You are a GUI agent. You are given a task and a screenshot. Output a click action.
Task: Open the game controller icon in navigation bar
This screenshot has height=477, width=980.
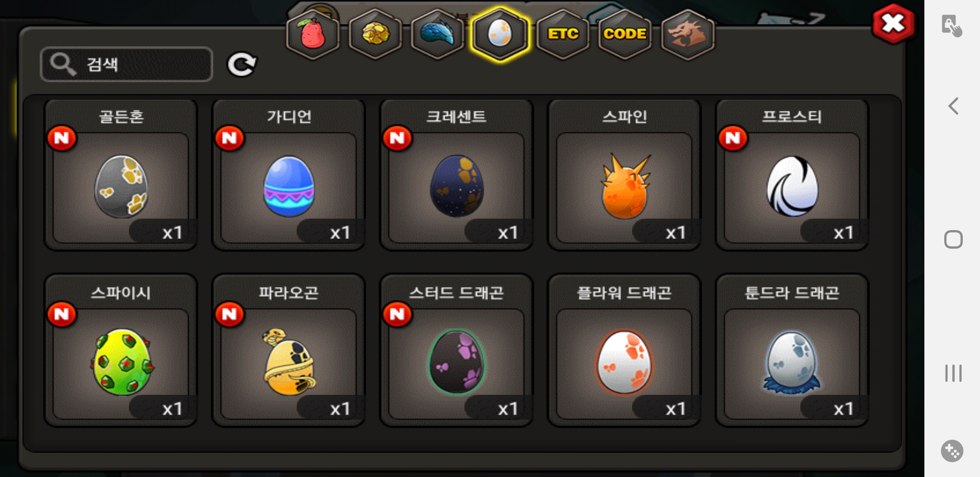(x=952, y=451)
